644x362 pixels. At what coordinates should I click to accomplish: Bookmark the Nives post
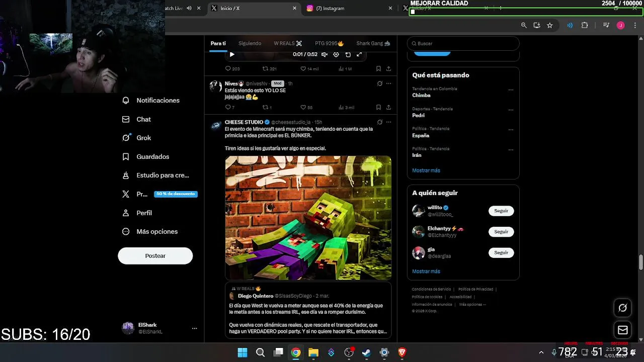pyautogui.click(x=378, y=107)
